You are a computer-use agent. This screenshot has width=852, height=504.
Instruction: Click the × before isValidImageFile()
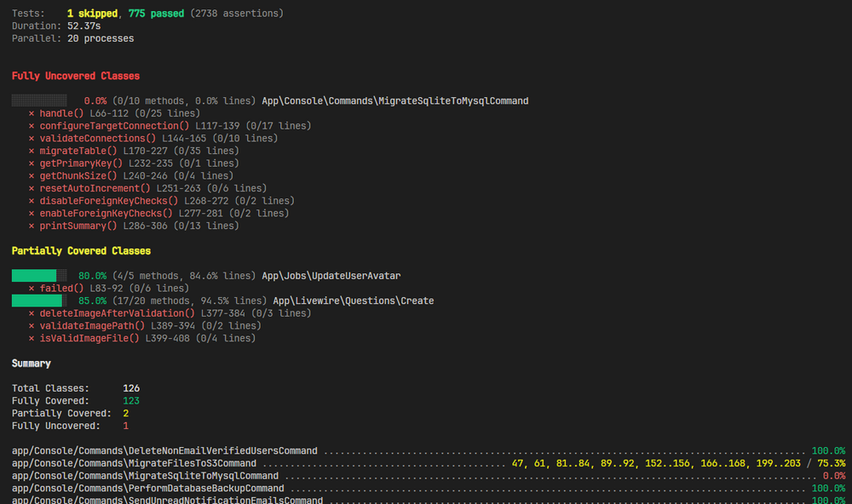pos(32,339)
